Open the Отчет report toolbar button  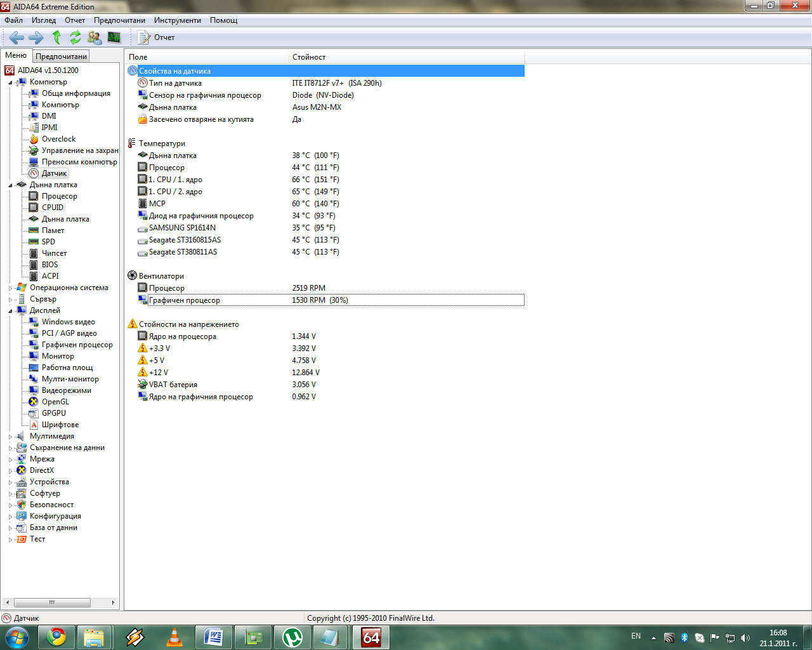click(x=157, y=37)
